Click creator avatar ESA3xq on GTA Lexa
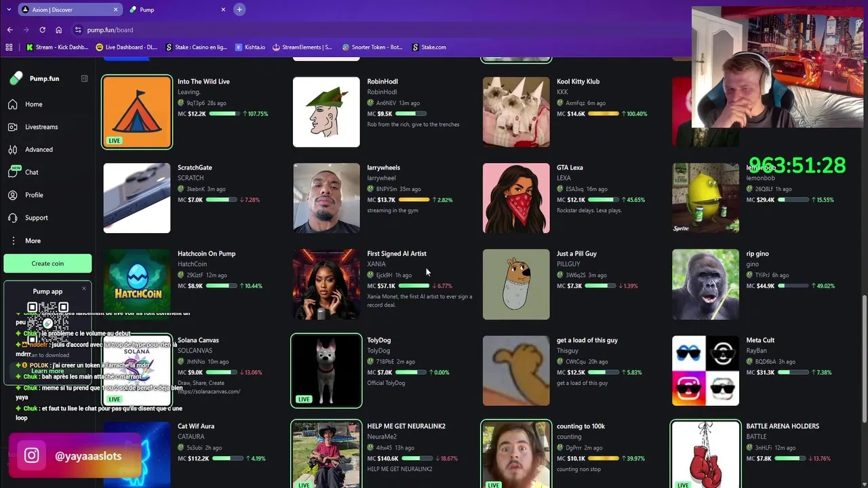Image resolution: width=868 pixels, height=488 pixels. coord(560,189)
